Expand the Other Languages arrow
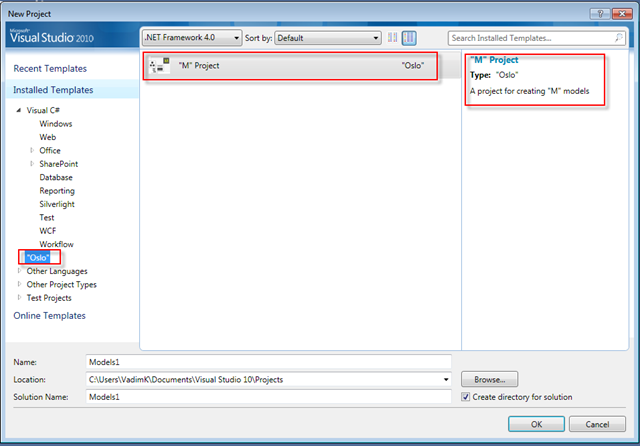Image resolution: width=640 pixels, height=446 pixels. pos(19,271)
